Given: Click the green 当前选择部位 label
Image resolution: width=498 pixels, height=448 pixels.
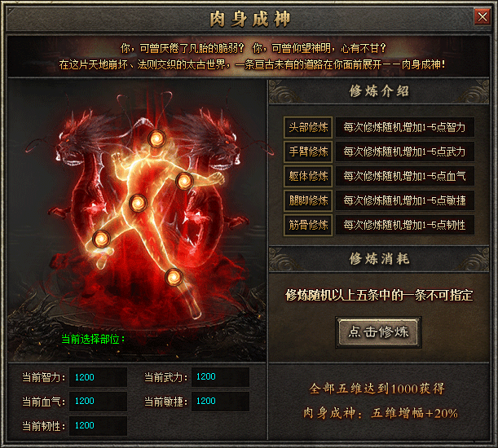Looking at the screenshot, I should tap(93, 339).
